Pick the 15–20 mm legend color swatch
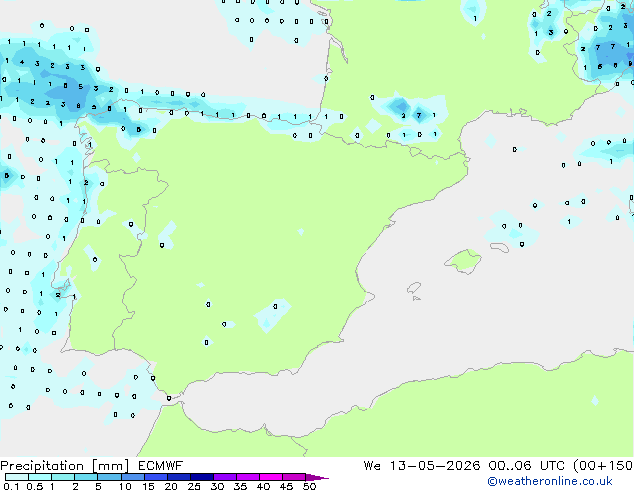The width and height of the screenshot is (634, 490). click(156, 477)
